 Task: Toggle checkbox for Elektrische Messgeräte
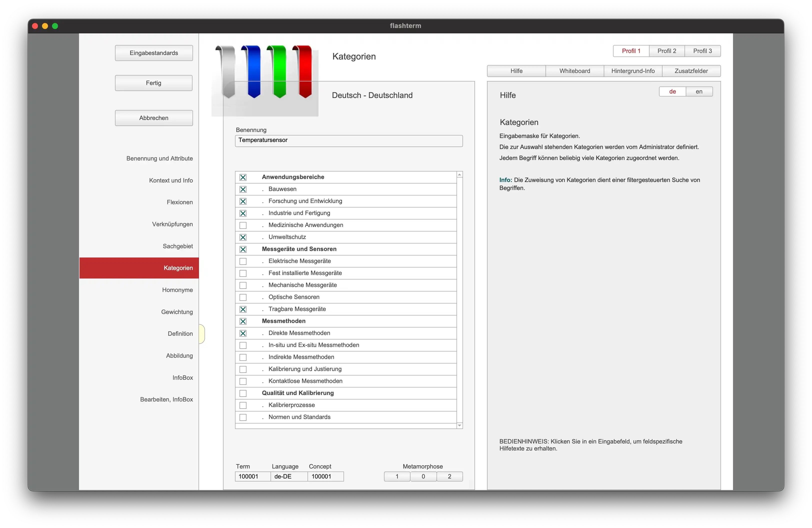(243, 261)
